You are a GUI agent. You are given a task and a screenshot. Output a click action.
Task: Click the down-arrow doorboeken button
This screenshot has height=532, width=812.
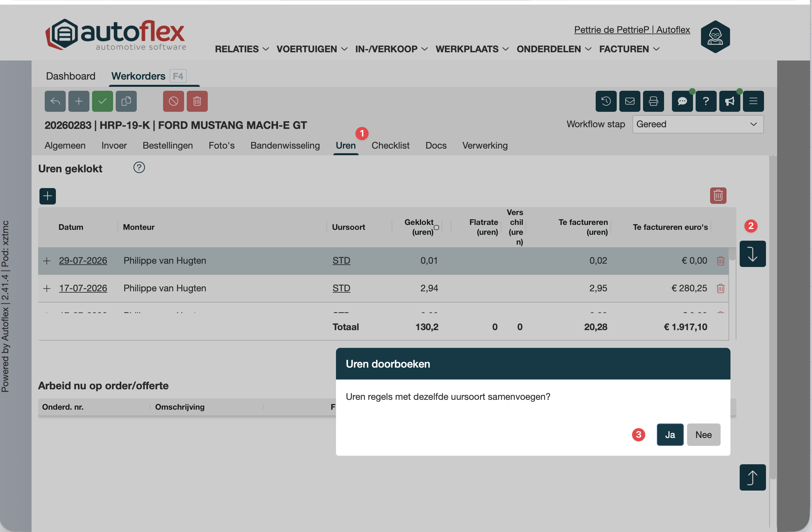(x=752, y=254)
